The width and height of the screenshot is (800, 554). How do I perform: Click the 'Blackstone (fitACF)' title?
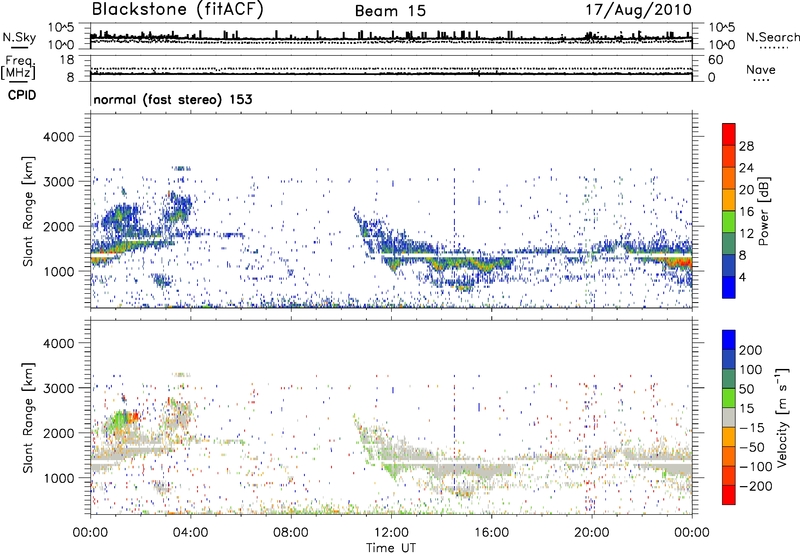point(178,10)
